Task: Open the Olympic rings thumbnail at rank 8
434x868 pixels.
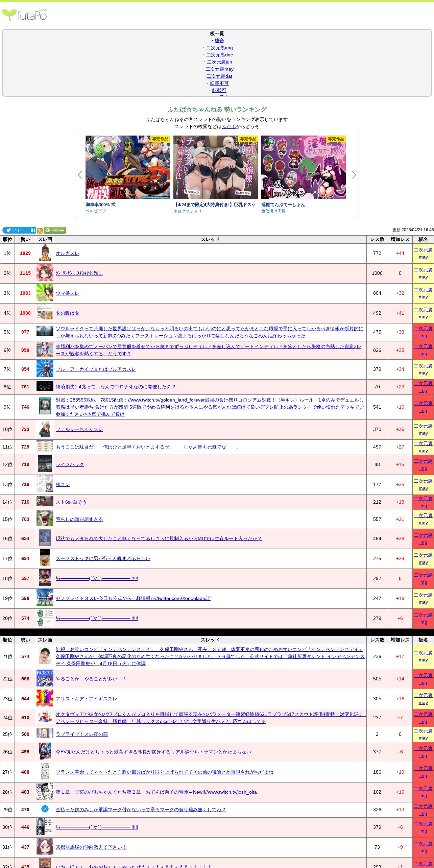Action: tap(45, 386)
